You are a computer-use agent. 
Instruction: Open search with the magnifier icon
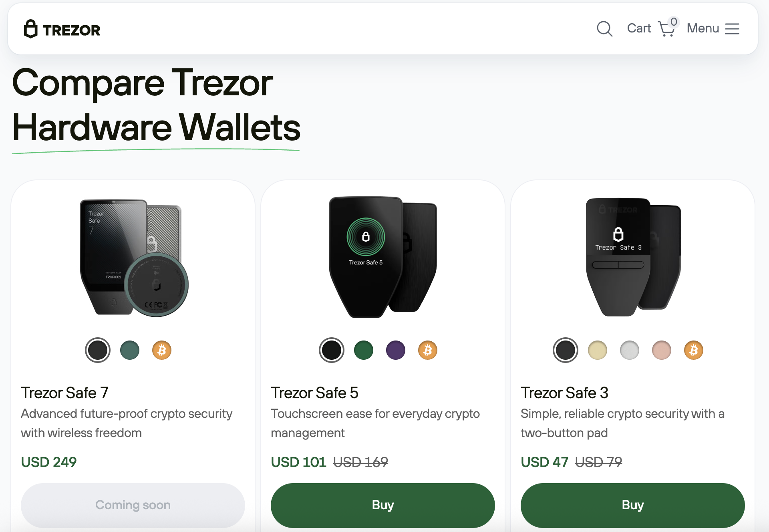click(x=604, y=29)
